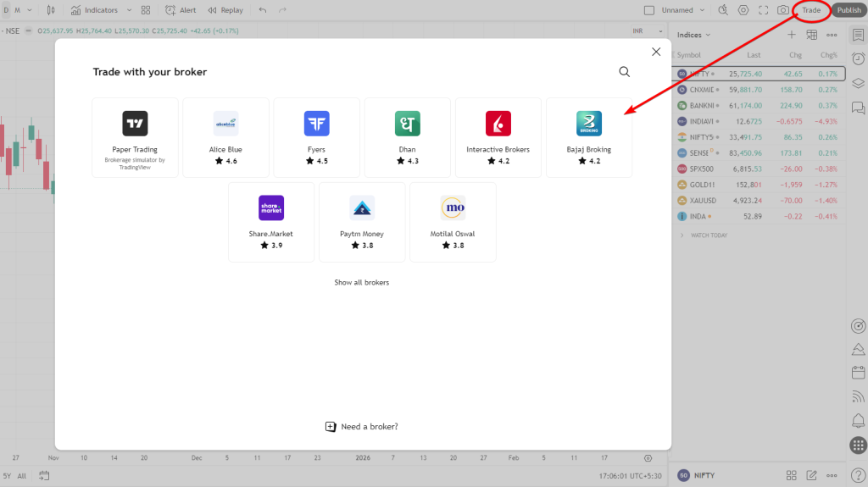The image size is (868, 487).
Task: Select the Dhan broker tile
Action: pos(407,137)
